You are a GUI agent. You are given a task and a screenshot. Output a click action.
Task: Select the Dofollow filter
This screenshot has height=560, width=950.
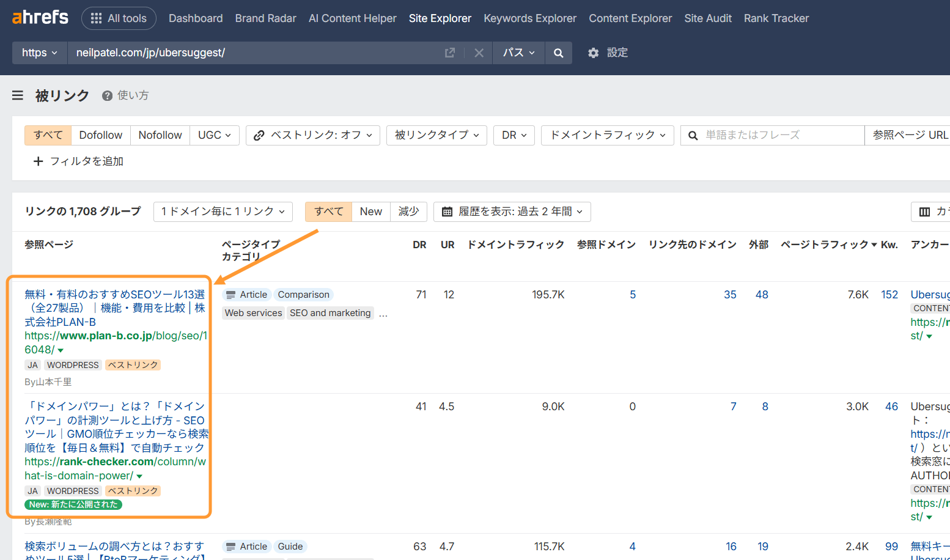click(100, 134)
